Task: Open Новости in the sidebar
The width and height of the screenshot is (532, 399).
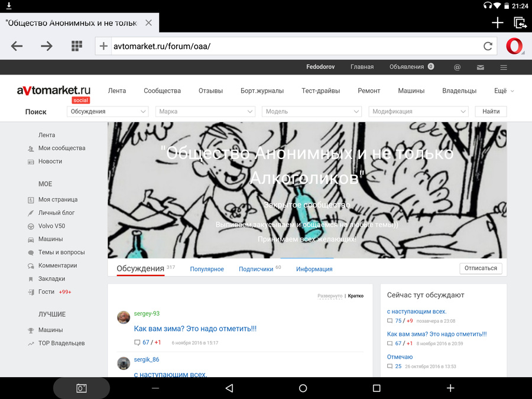Action: tap(50, 161)
